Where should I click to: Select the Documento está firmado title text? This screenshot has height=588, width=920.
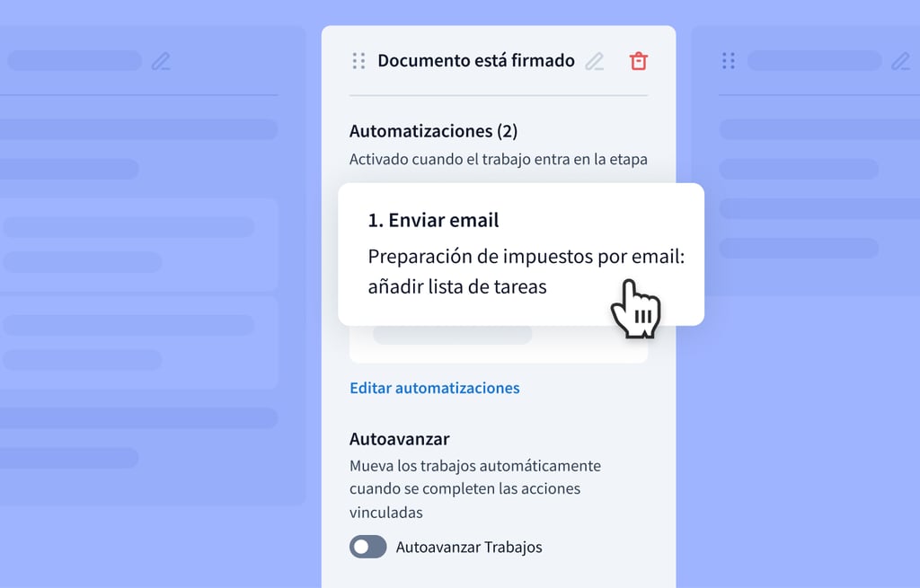pos(475,61)
